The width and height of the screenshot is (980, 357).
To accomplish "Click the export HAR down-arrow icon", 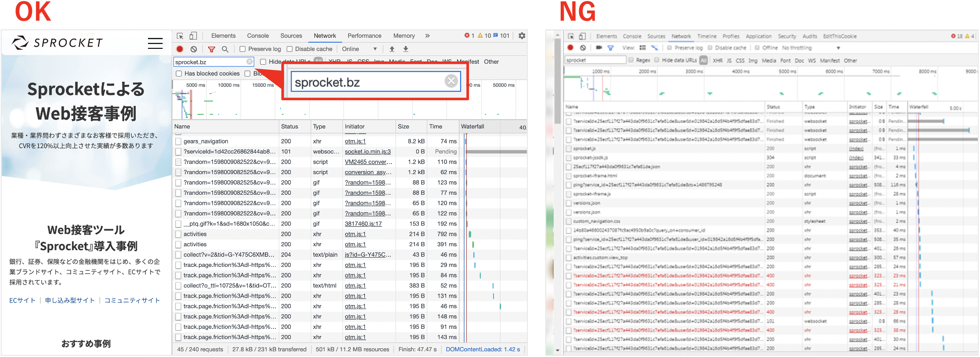I will 406,49.
